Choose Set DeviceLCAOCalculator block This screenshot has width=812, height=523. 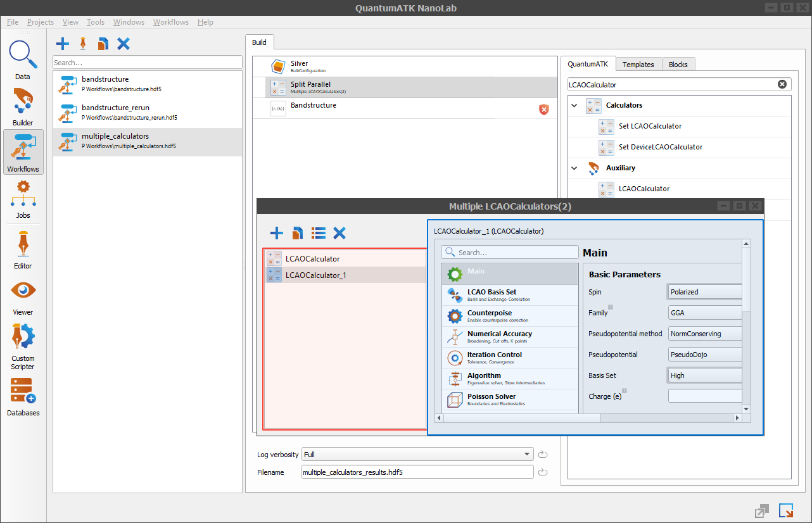(679, 148)
